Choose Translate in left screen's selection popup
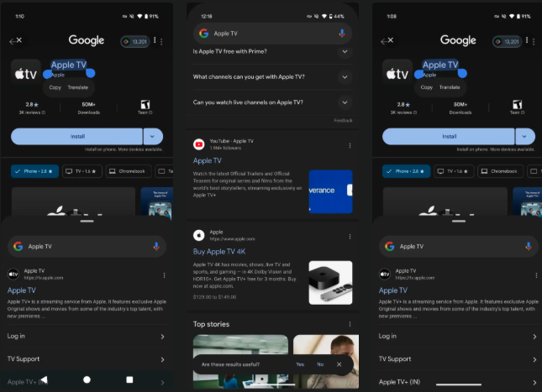The width and height of the screenshot is (542, 392). 78,87
